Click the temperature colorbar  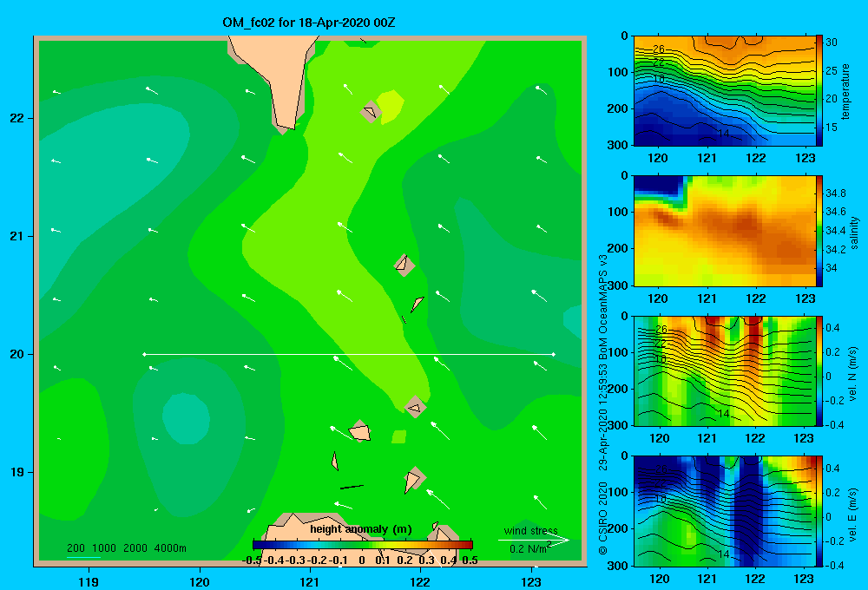point(819,91)
